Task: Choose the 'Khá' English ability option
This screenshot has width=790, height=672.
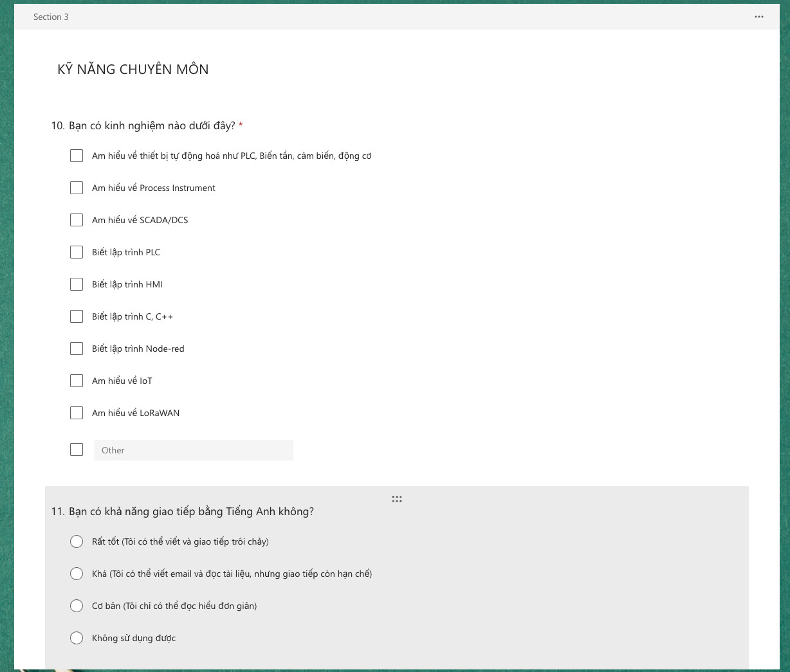Action: click(77, 574)
